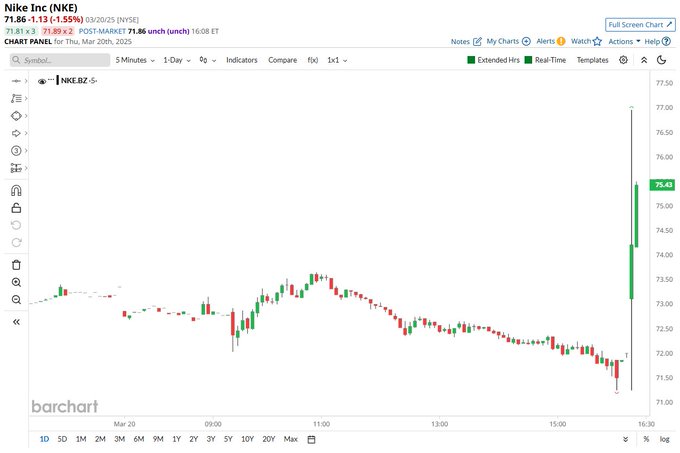
Task: Open the candlestick chart type dropdown
Action: click(207, 60)
